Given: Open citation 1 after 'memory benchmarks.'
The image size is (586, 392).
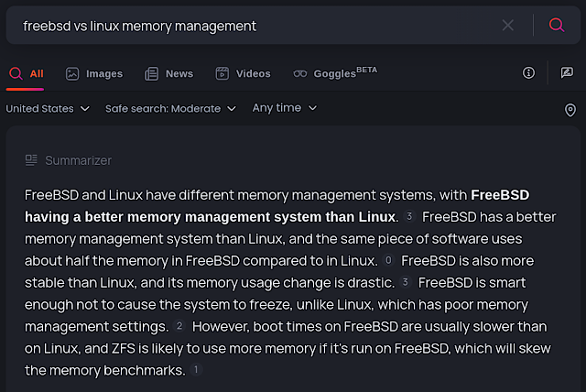Looking at the screenshot, I should 196,370.
